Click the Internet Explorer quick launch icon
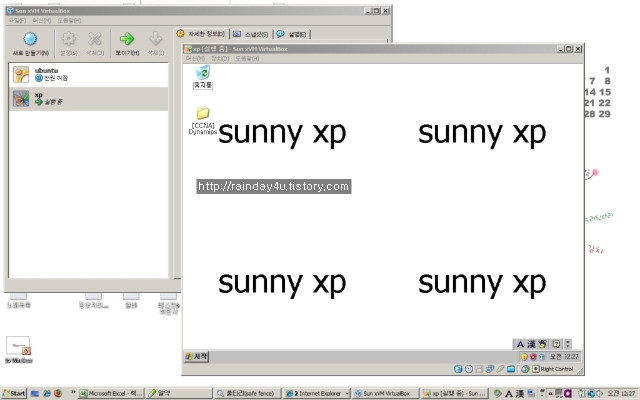The height and width of the screenshot is (400, 640). [47, 393]
